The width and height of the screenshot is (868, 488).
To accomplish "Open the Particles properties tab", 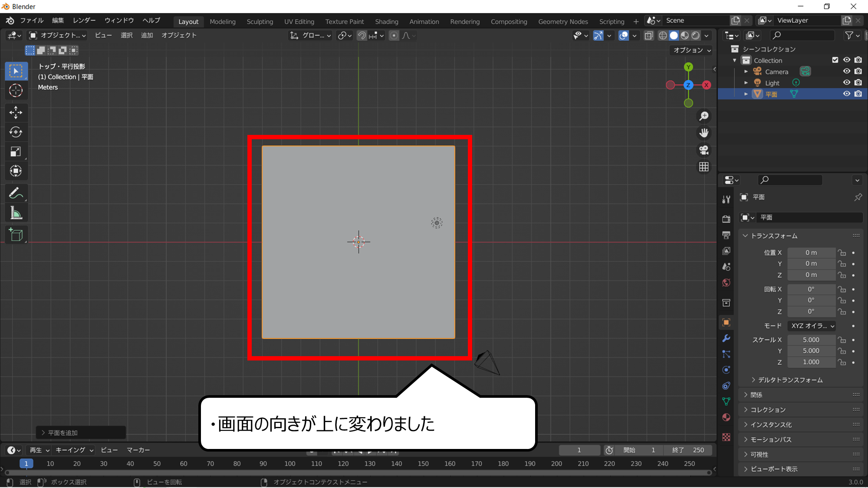I will click(726, 354).
